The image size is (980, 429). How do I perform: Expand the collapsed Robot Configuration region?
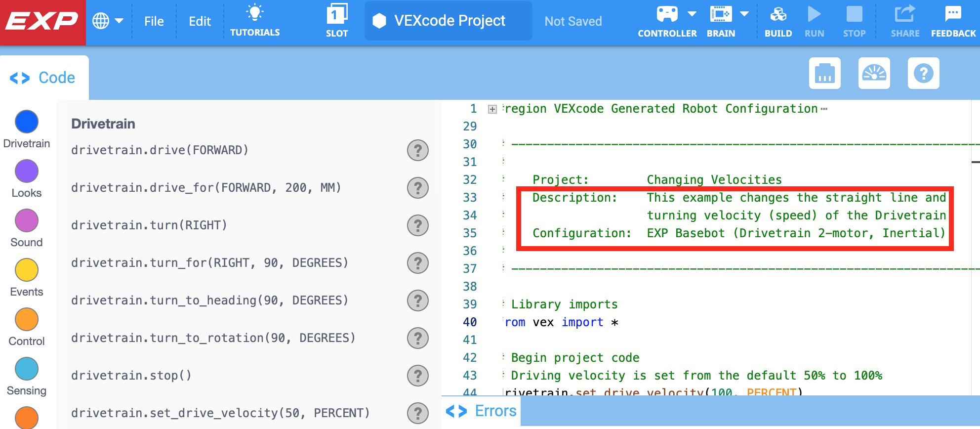tap(492, 109)
